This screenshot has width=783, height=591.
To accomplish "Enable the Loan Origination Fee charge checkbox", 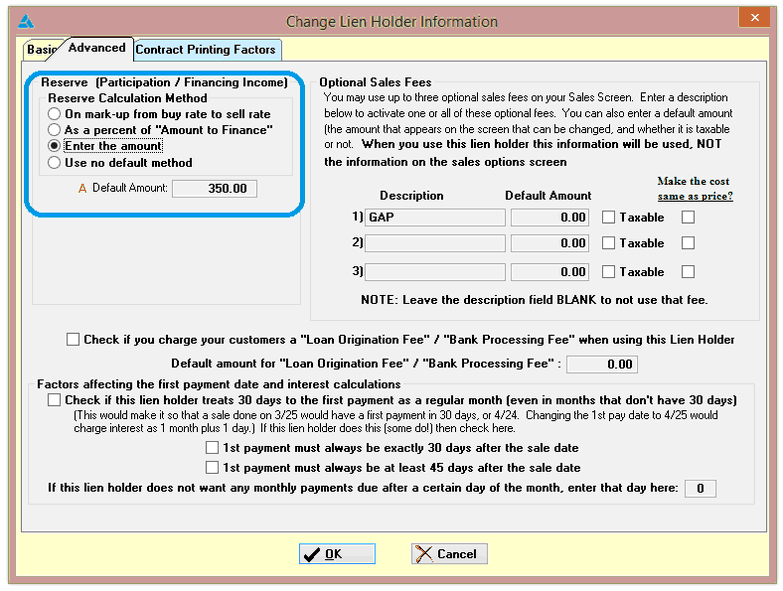I will pyautogui.click(x=73, y=339).
